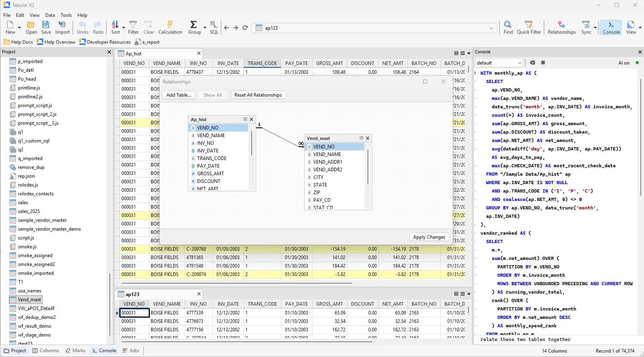
Task: Toggle the Console toolbar button
Action: pyautogui.click(x=611, y=27)
